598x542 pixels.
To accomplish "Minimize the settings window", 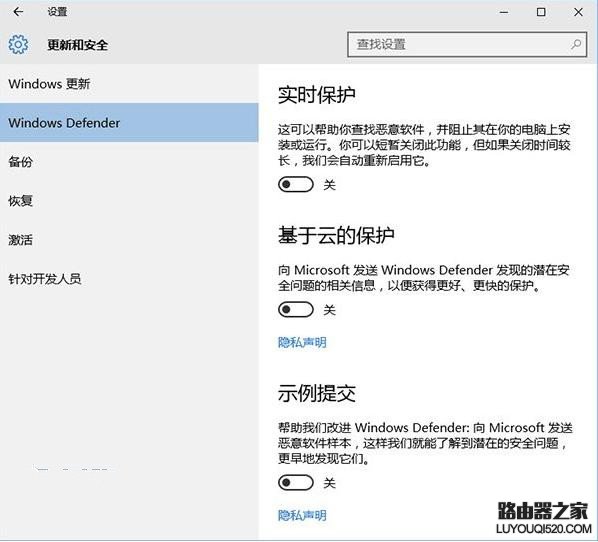I will click(504, 12).
